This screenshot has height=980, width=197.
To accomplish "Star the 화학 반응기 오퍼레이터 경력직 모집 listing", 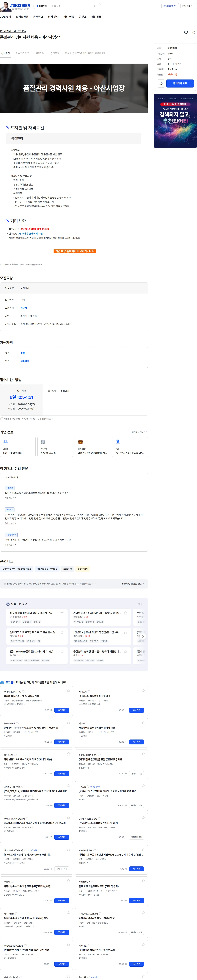I will tap(68, 754).
